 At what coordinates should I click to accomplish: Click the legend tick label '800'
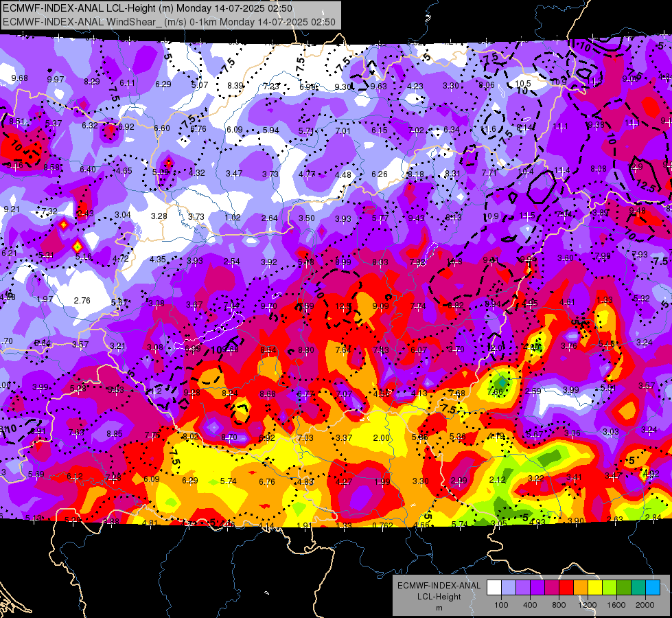[x=559, y=605]
